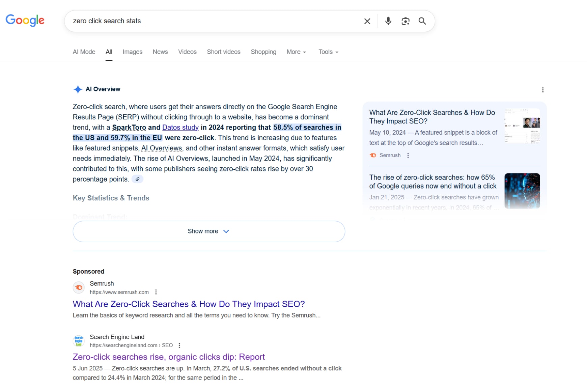Open the SparkToro link in the AI summary

[129, 128]
